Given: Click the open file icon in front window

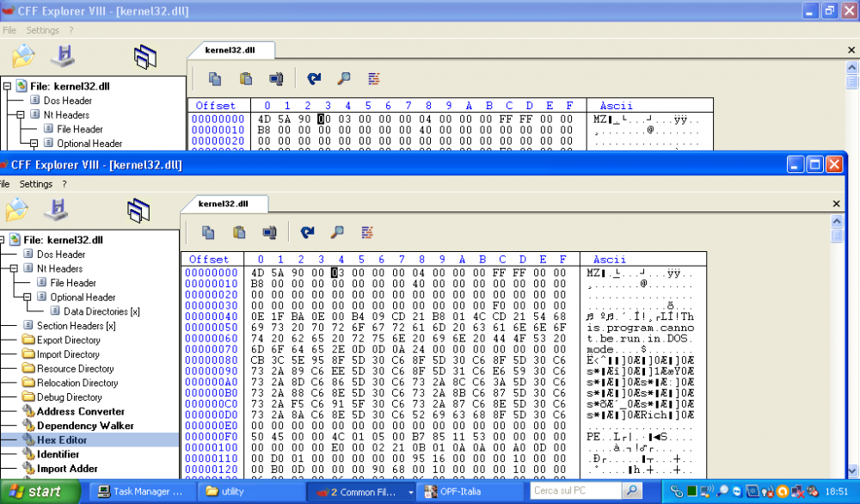Looking at the screenshot, I should [16, 210].
